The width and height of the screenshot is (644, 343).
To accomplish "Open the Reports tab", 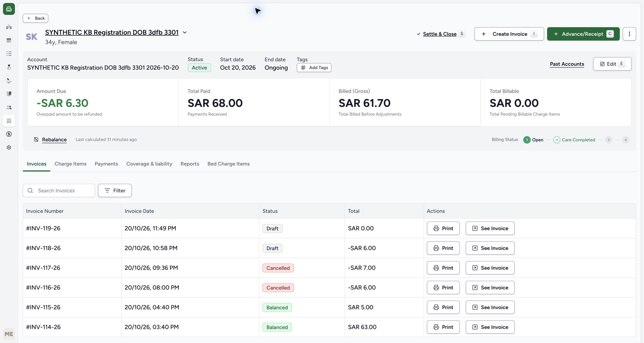I will point(190,164).
